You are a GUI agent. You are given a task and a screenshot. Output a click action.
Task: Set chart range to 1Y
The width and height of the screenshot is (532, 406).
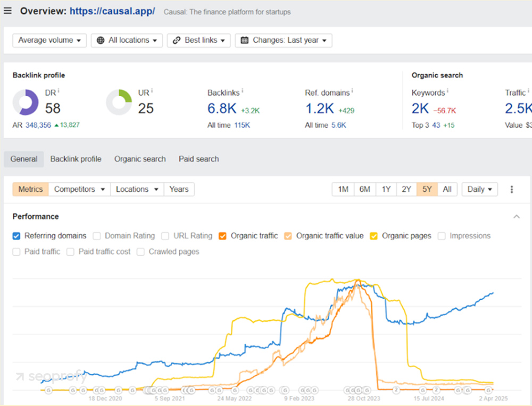tap(386, 189)
